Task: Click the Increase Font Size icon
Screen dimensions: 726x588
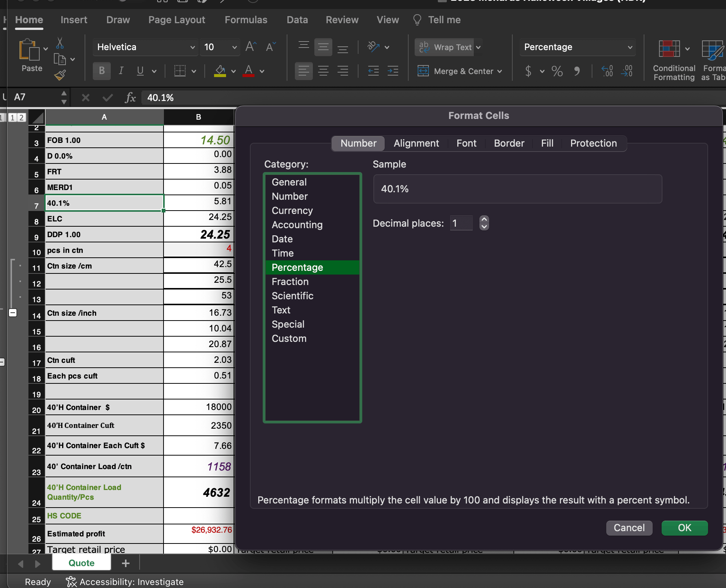Action: click(x=251, y=47)
